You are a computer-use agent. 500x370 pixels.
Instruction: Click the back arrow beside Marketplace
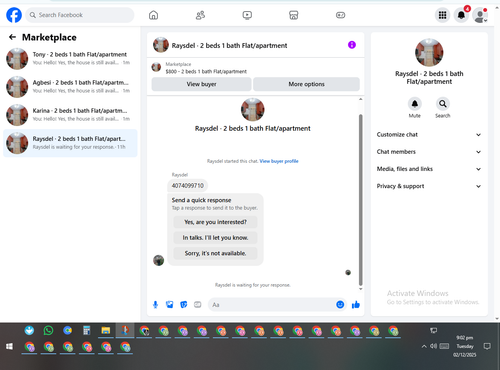12,37
